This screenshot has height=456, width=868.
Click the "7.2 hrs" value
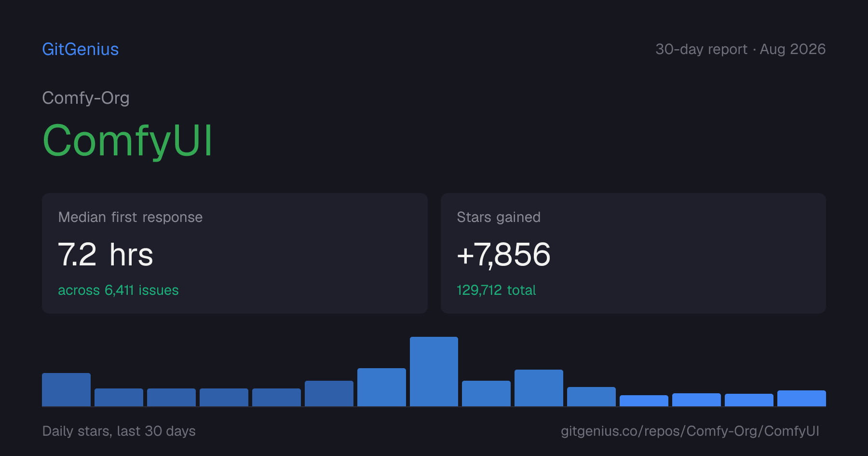[106, 255]
